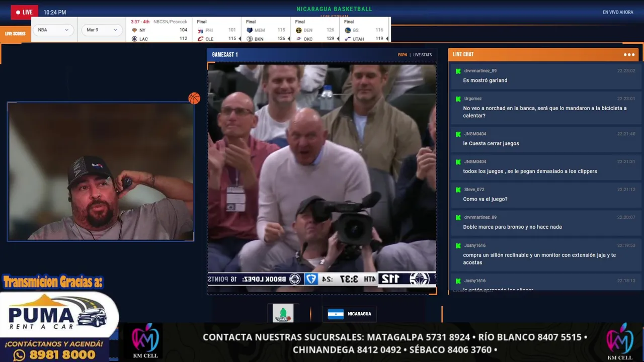The height and width of the screenshot is (362, 644).
Task: Click the Nicaragua flag icon
Action: (336, 314)
